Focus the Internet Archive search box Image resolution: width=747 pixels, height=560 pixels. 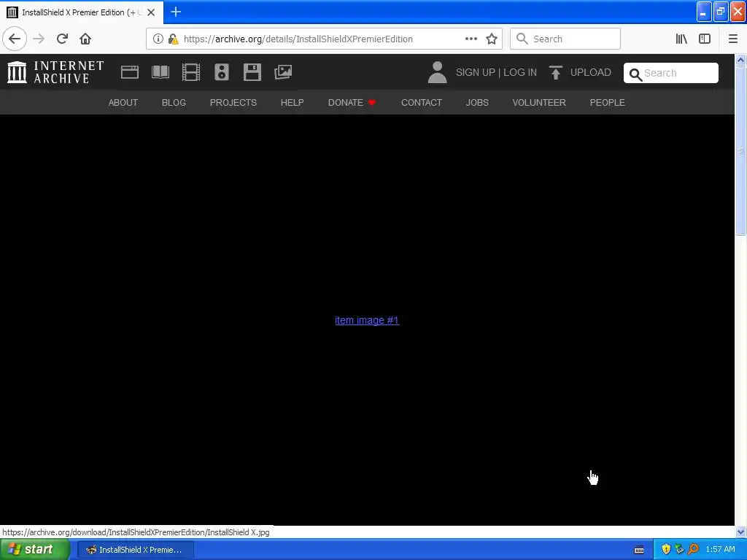point(671,73)
